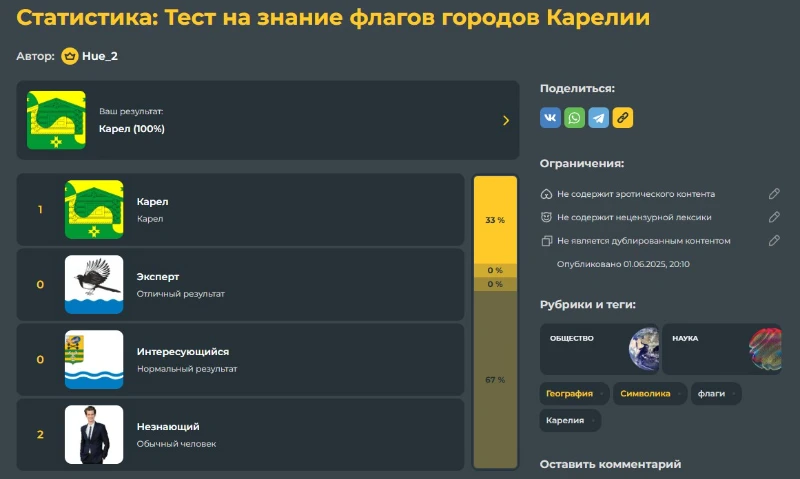Edit the duplicated content restriction pencil
Viewport: 800px width, 479px height.
pyautogui.click(x=774, y=241)
